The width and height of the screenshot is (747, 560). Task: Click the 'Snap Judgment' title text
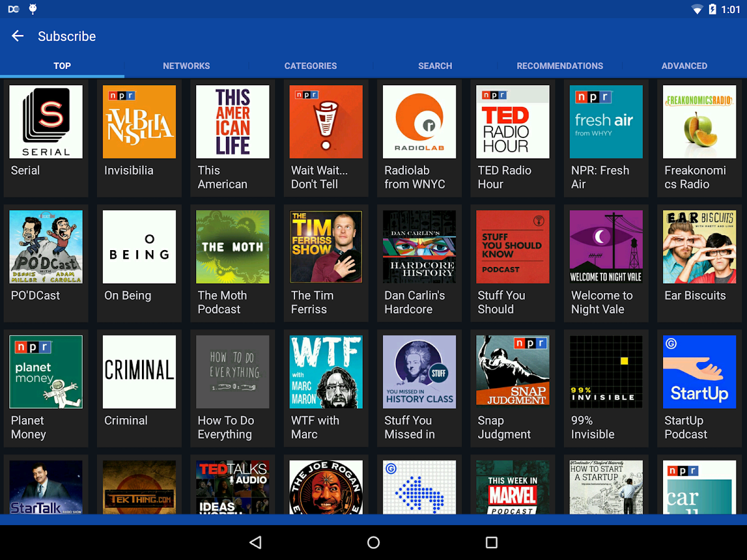pos(504,427)
